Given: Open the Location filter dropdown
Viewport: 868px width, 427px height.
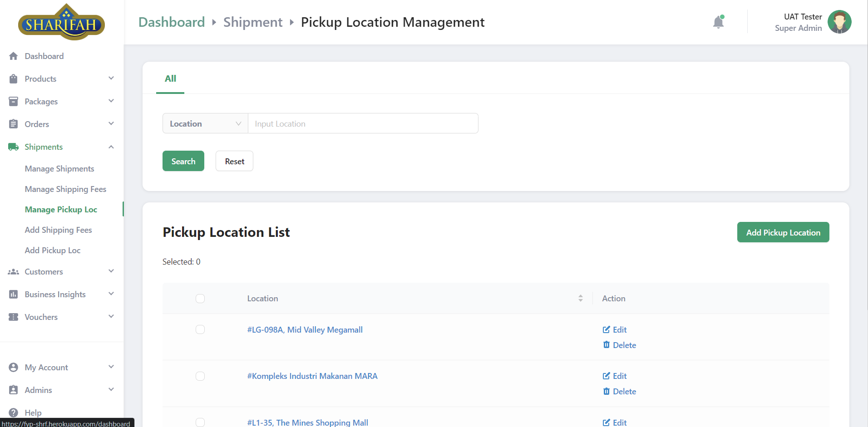Looking at the screenshot, I should 205,123.
